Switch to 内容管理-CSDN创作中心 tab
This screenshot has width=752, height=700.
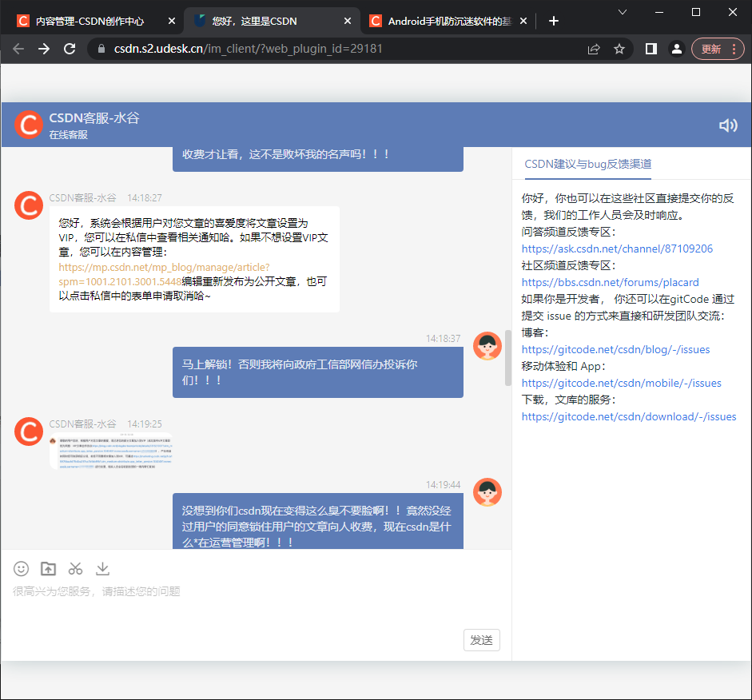pos(90,21)
